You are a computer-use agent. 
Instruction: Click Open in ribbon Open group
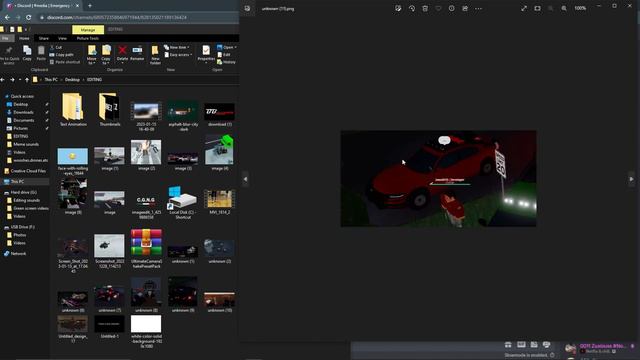(x=227, y=47)
